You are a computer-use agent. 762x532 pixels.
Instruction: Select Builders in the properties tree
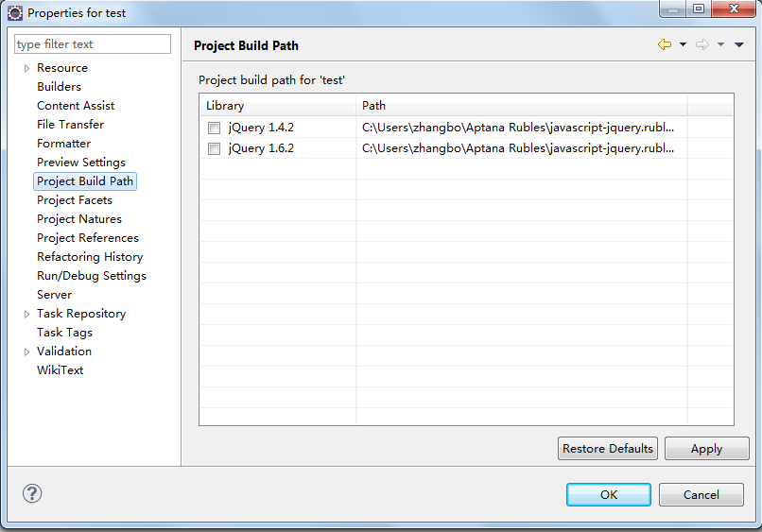point(59,87)
